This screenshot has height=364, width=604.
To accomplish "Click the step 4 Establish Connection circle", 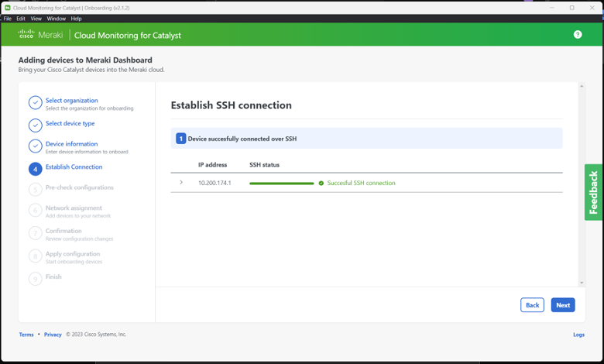I will coord(35,169).
